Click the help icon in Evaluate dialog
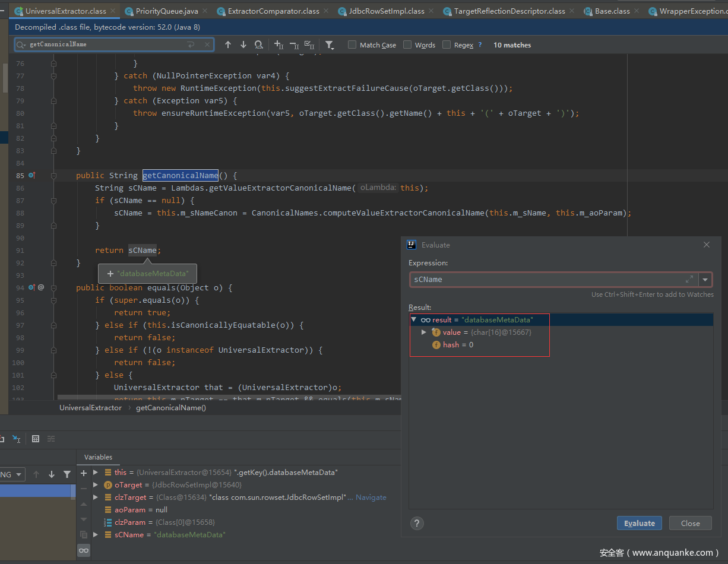This screenshot has height=564, width=728. [x=417, y=523]
